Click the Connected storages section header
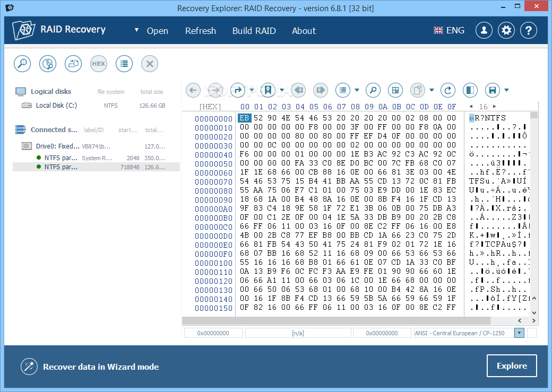 [54, 129]
